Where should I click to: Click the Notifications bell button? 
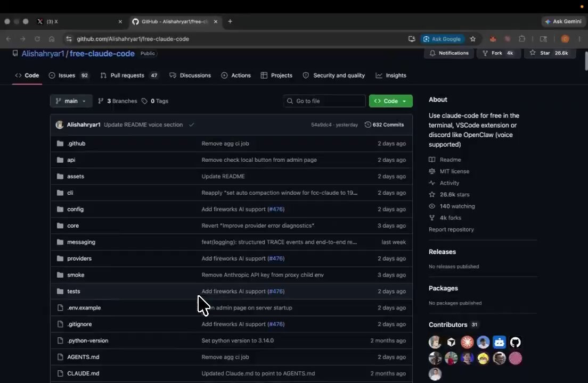449,53
